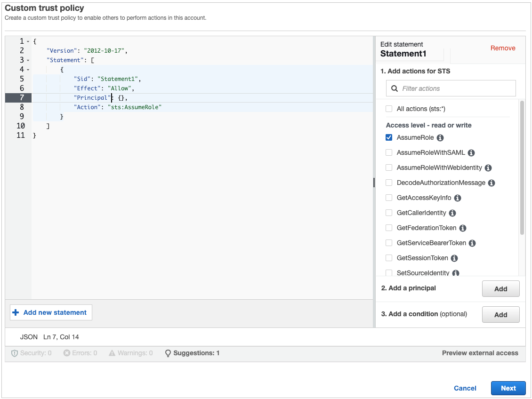Collapse the statement object on line 4
The image size is (532, 399).
click(x=27, y=69)
